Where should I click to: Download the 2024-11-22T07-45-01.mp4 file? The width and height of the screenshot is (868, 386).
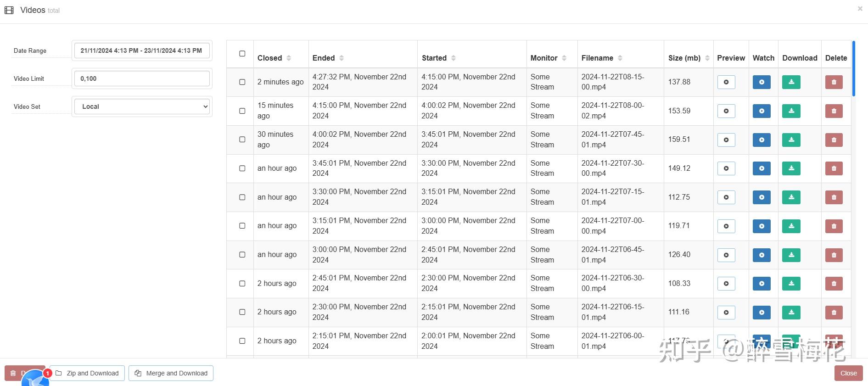(x=791, y=140)
